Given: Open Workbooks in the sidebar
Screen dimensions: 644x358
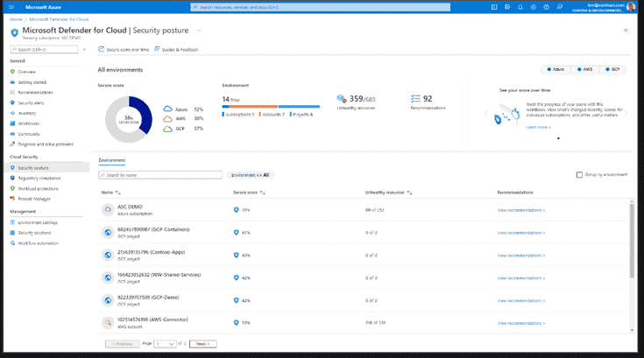Looking at the screenshot, I should (x=28, y=123).
